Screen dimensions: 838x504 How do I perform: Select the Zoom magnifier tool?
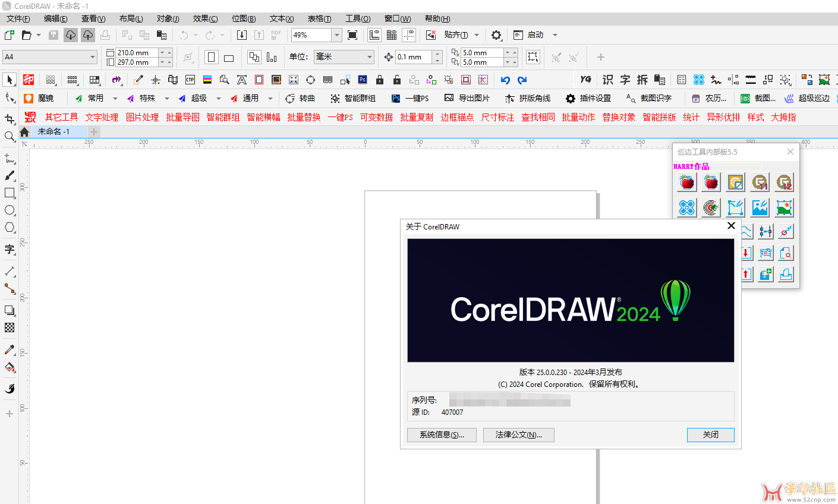(x=10, y=136)
